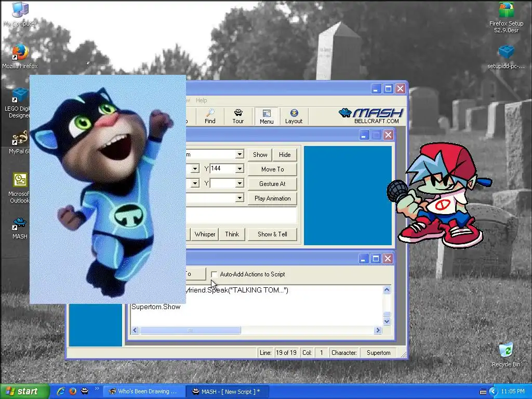Open the Recycle Bin

pyautogui.click(x=506, y=355)
